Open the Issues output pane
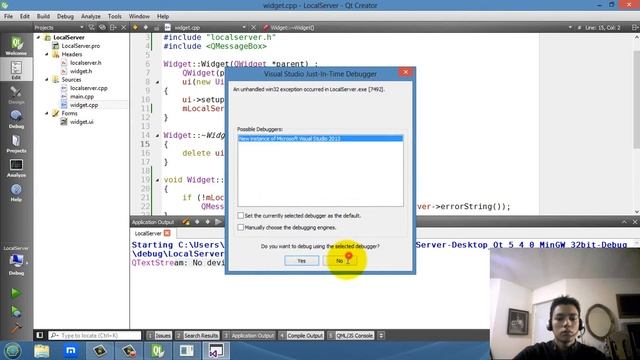The height and width of the screenshot is (360, 640). [159, 335]
